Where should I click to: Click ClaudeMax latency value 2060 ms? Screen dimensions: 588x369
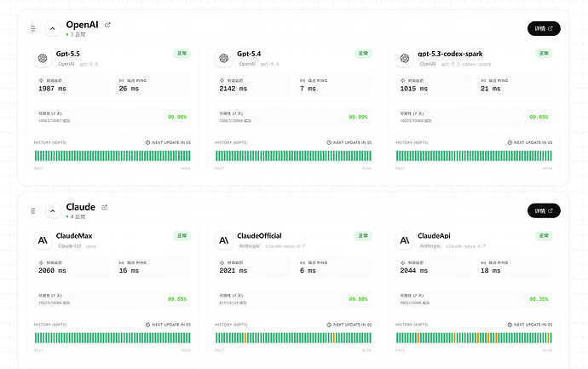click(52, 270)
